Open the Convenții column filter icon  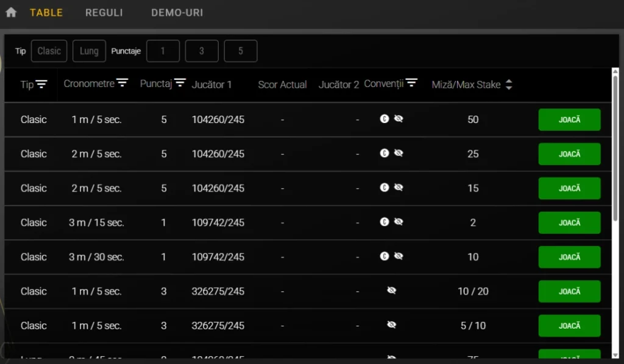(x=411, y=83)
